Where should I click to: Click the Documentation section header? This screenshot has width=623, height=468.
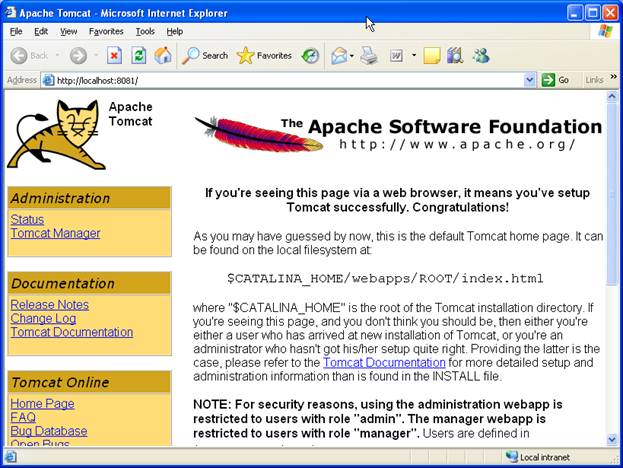[x=89, y=283]
